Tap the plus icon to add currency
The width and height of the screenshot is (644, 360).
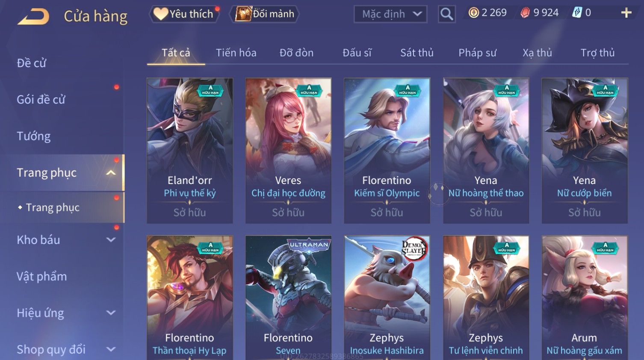(626, 13)
